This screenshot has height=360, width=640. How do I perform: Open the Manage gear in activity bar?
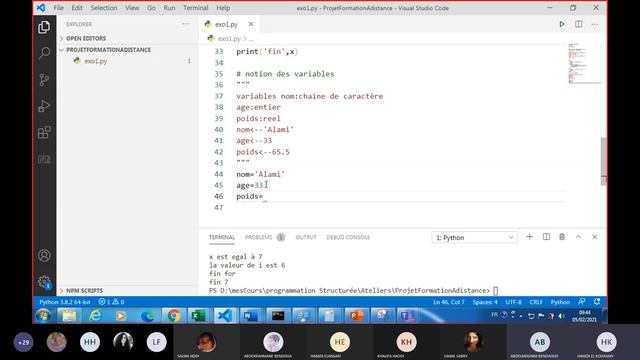pyautogui.click(x=44, y=282)
